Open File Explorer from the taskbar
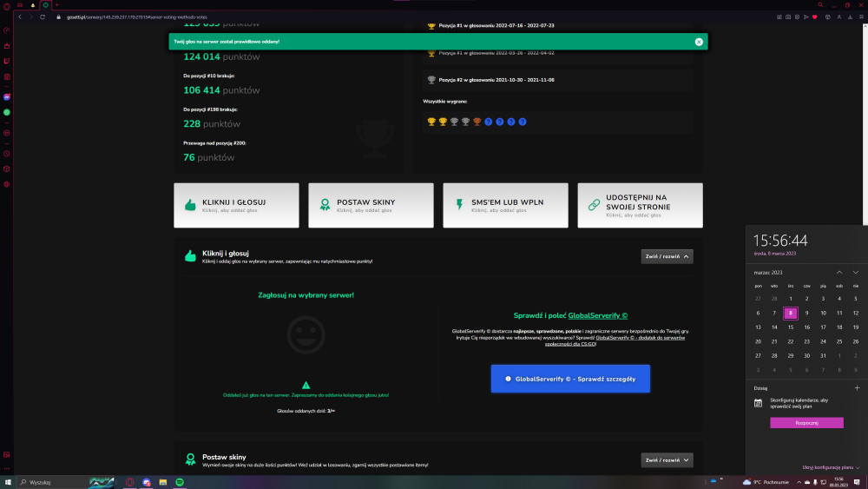The image size is (868, 489). [x=163, y=482]
